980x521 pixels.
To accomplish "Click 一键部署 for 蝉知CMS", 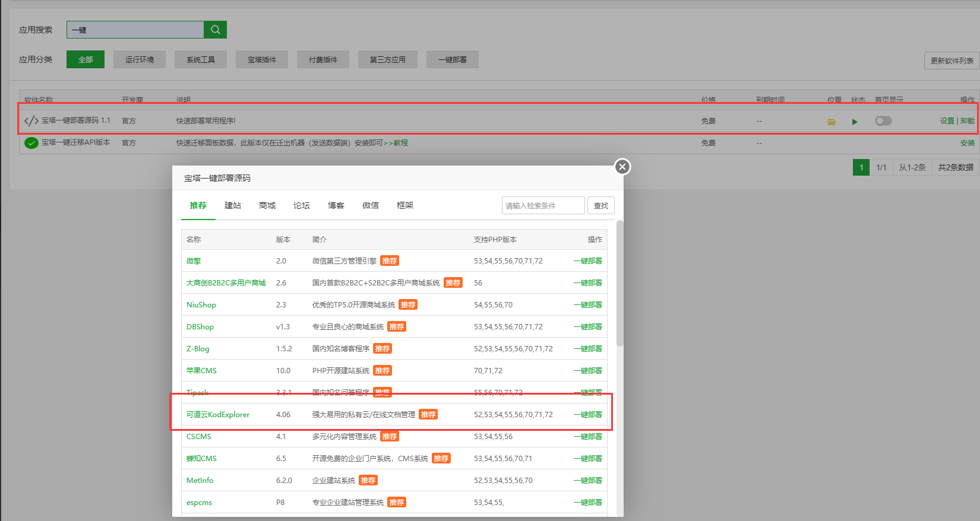I will pos(588,459).
